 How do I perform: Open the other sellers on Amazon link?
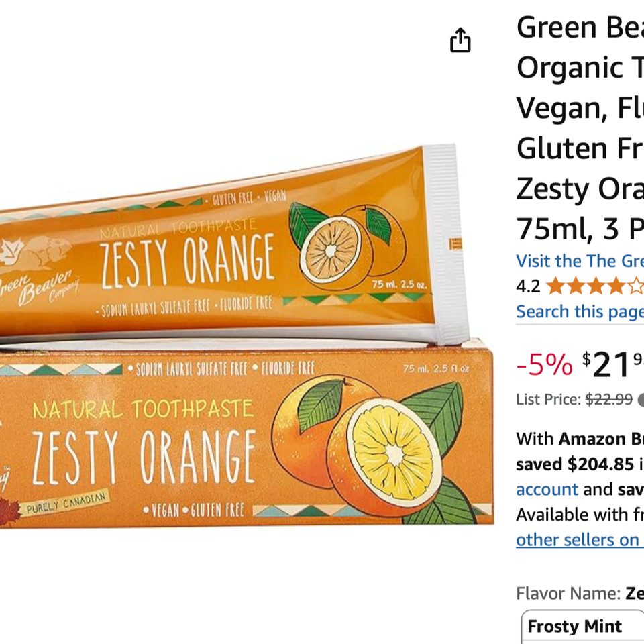click(580, 540)
